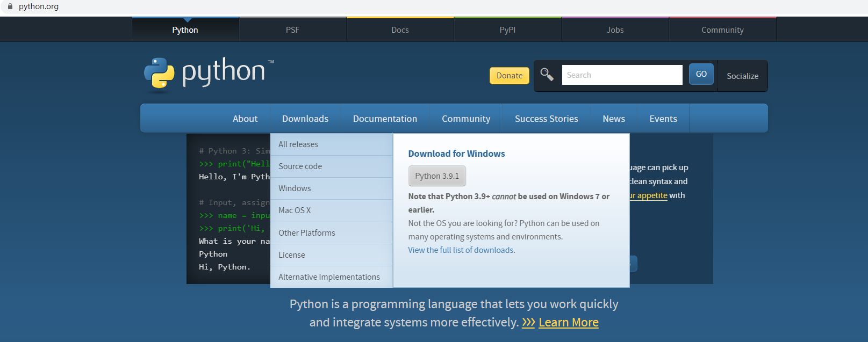868x342 pixels.
Task: Select Mac OS X from Downloads menu
Action: point(332,210)
